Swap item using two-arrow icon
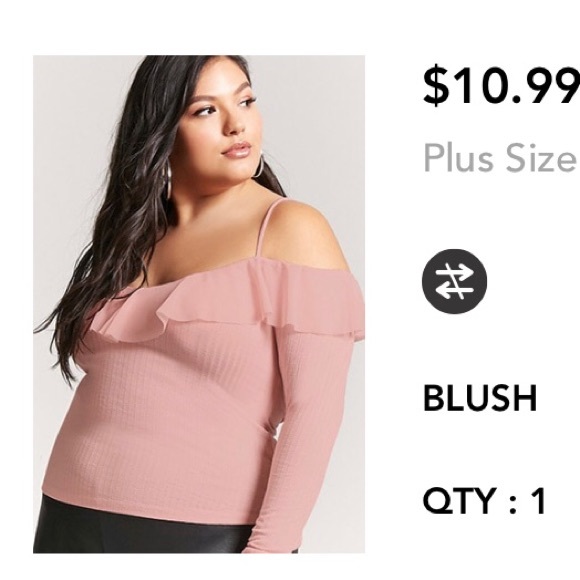This screenshot has width=580, height=580. (454, 281)
